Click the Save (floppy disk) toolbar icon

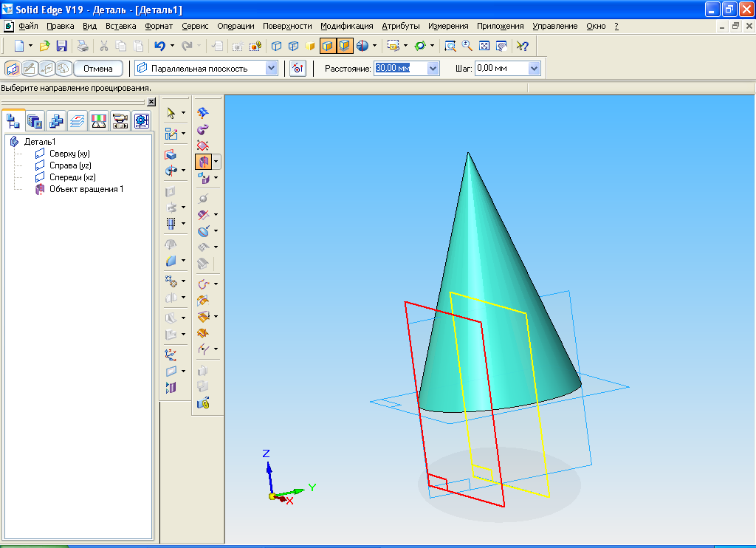pyautogui.click(x=62, y=46)
